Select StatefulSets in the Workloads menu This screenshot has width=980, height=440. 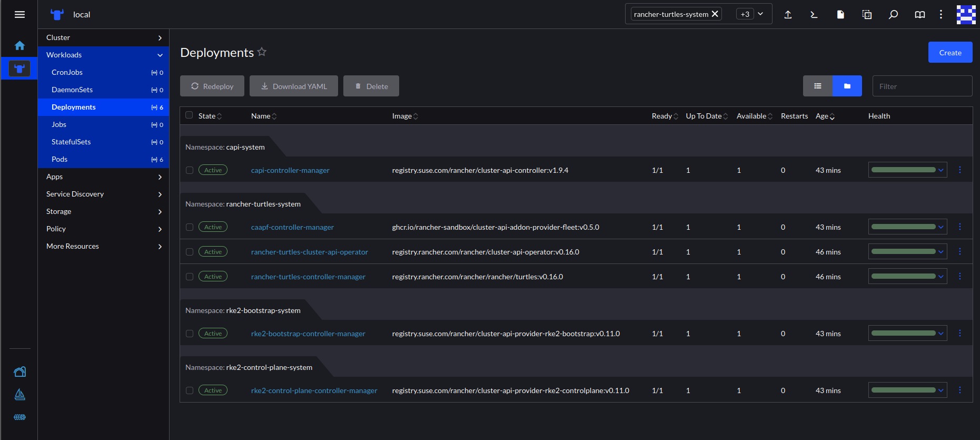coord(71,142)
